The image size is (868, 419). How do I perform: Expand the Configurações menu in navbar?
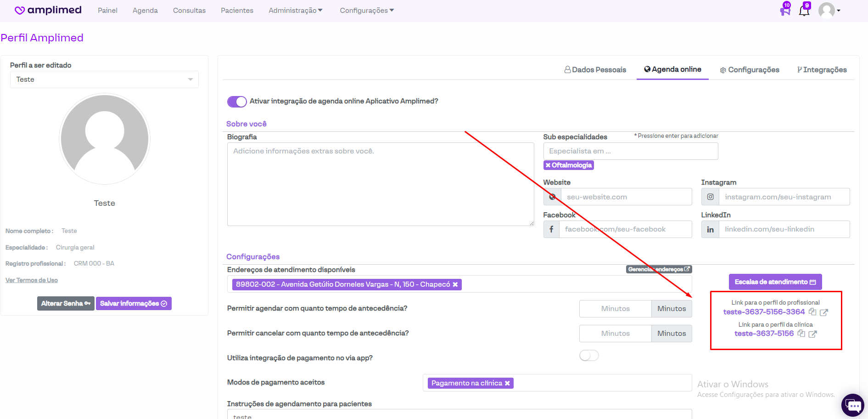[366, 11]
